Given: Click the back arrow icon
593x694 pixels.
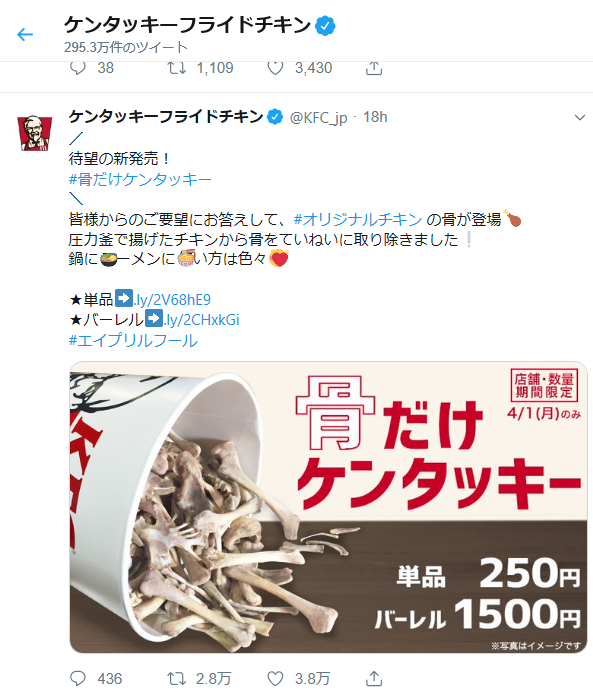Looking at the screenshot, I should tap(25, 34).
